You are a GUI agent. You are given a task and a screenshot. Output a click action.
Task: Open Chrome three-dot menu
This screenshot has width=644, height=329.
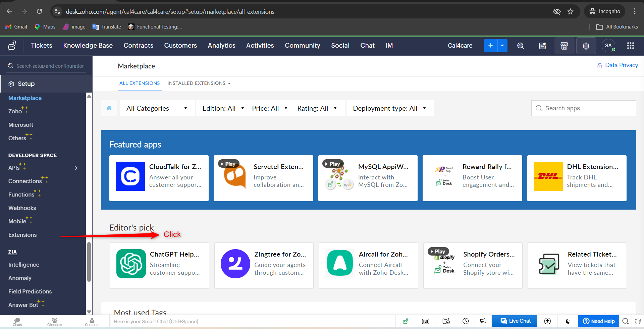pyautogui.click(x=635, y=11)
